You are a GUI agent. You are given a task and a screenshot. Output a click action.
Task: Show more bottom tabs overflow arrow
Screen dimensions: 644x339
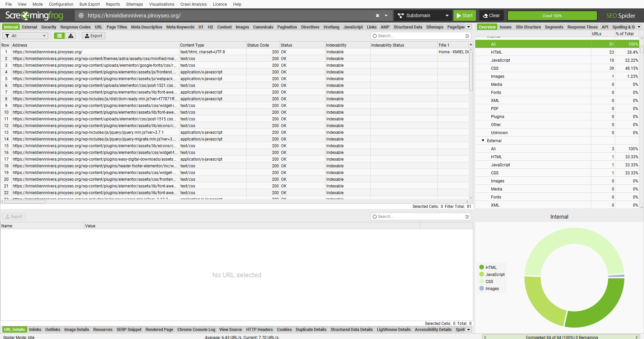coord(469,330)
